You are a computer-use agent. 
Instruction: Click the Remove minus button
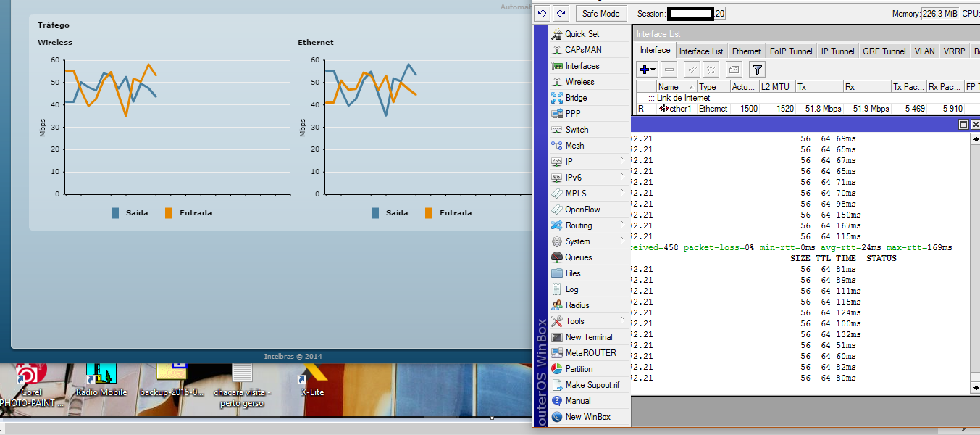click(669, 70)
